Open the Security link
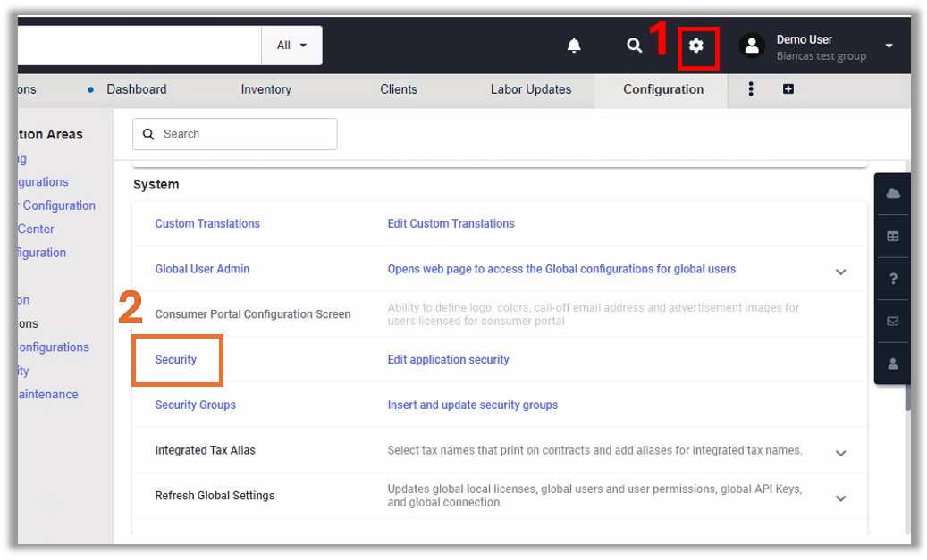This screenshot has height=560, width=927. 176,360
